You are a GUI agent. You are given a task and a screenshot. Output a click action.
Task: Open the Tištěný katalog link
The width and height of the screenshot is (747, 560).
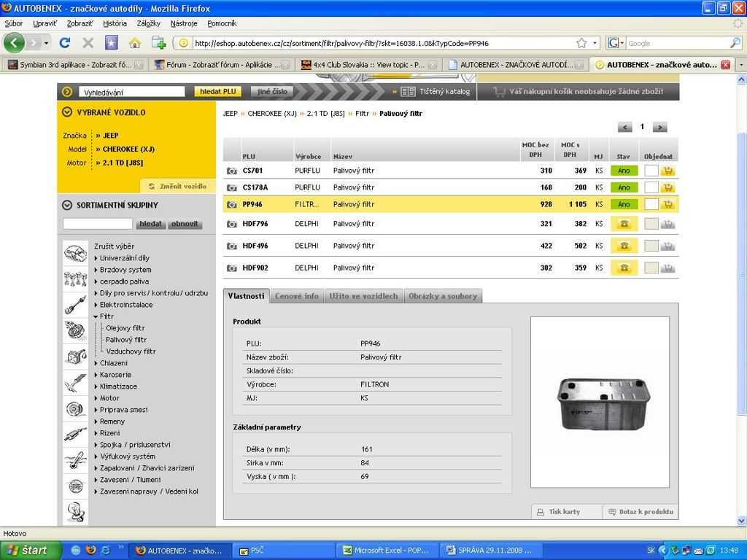436,91
